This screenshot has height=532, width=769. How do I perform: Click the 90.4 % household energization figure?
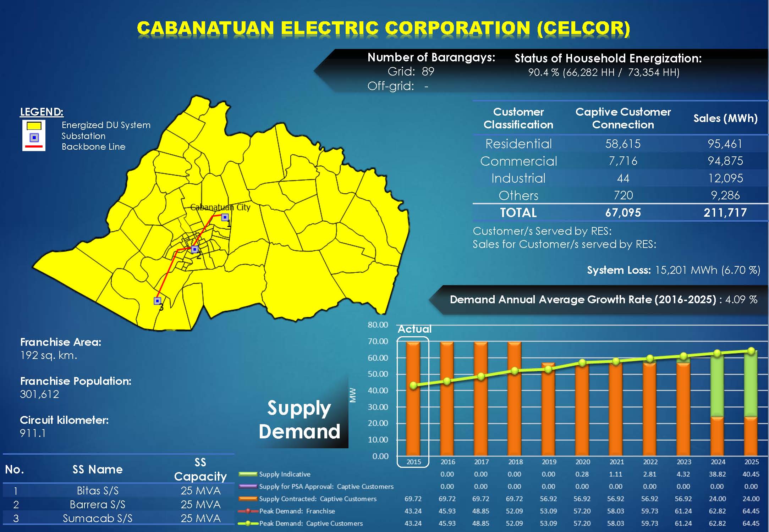(543, 72)
